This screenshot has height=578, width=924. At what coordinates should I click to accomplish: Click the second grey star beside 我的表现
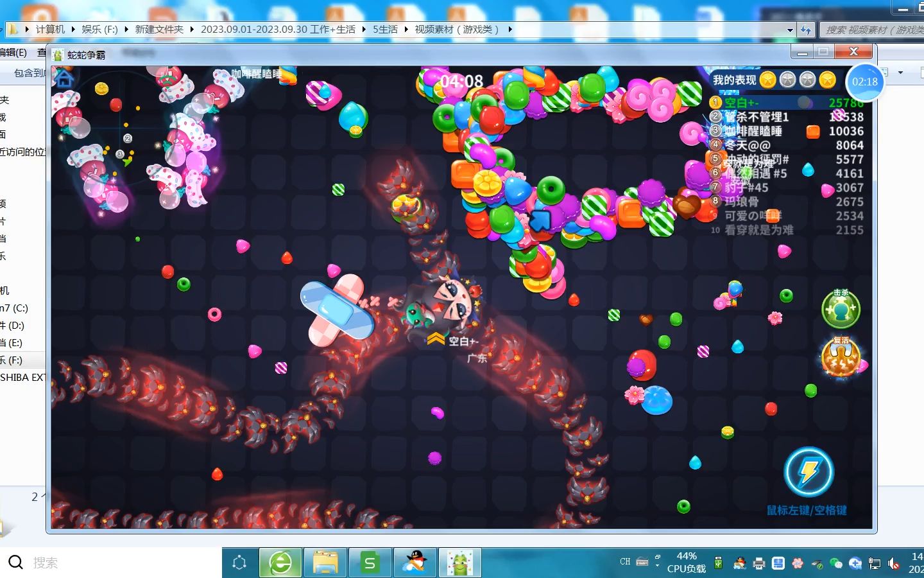pyautogui.click(x=788, y=80)
